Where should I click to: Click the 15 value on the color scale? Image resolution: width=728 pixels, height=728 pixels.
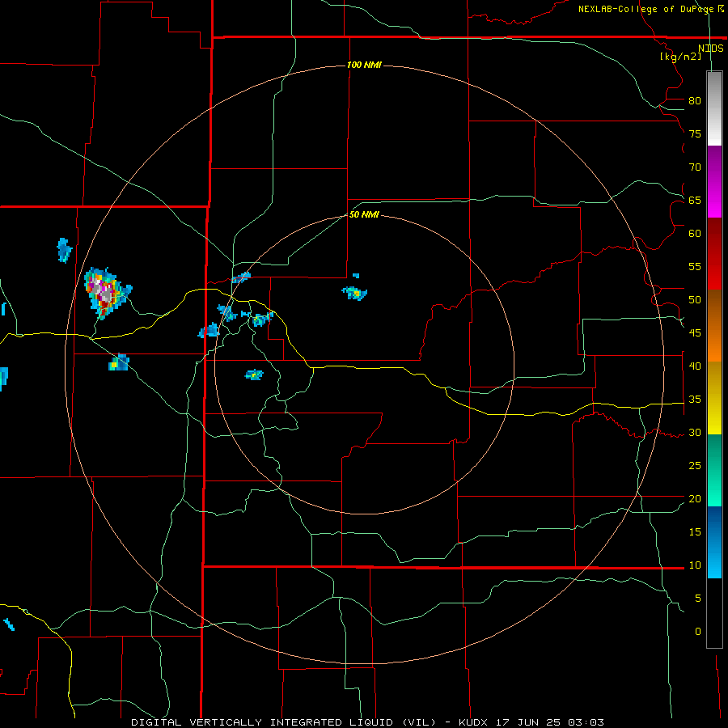(x=695, y=531)
